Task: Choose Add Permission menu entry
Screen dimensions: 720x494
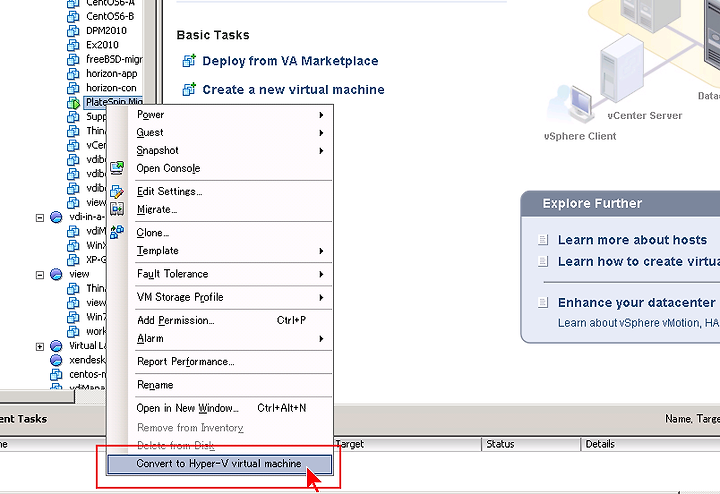Action: point(219,320)
